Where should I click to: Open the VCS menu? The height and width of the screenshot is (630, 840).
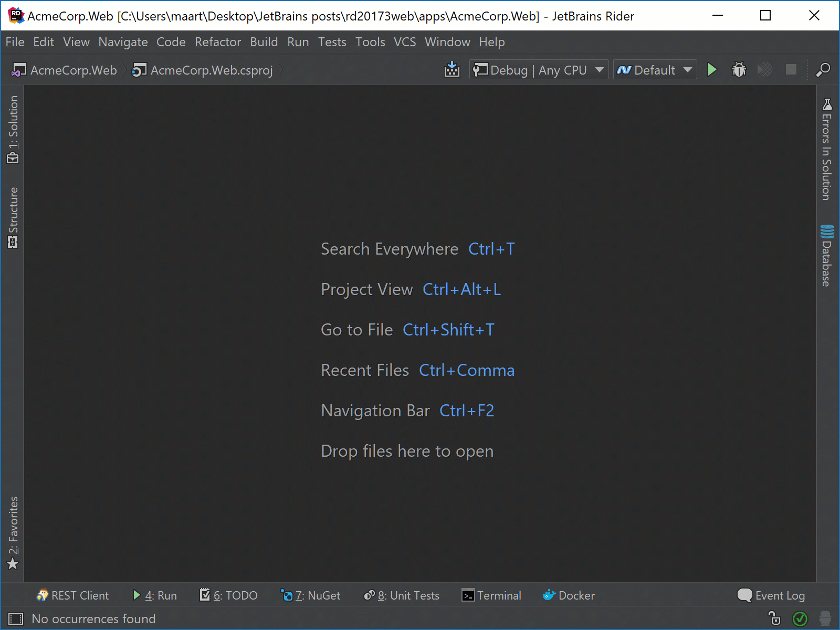tap(404, 42)
